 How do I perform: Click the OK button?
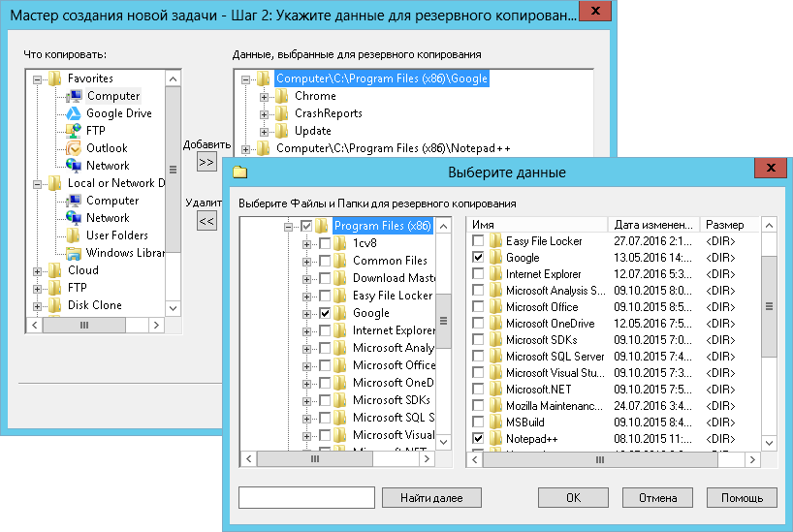coord(573,498)
